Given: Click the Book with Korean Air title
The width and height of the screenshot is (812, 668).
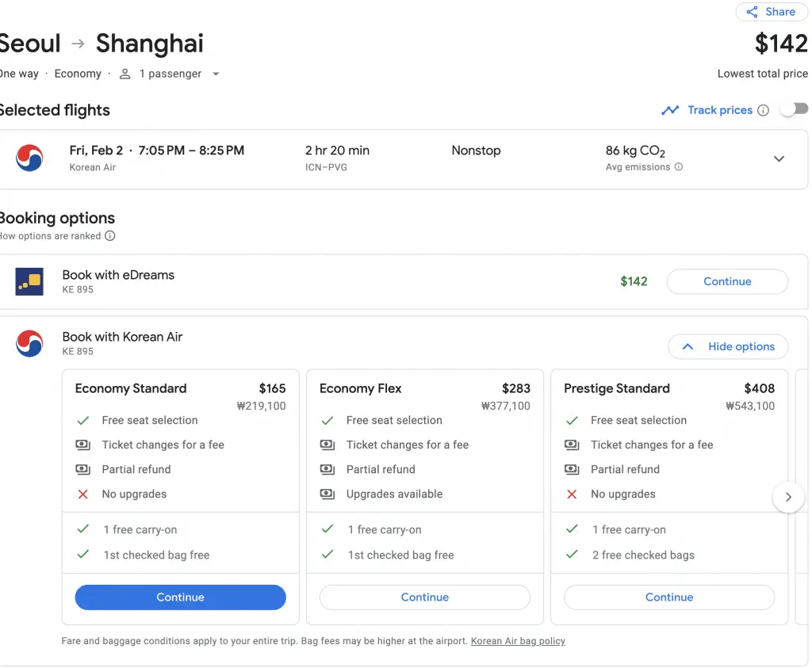Looking at the screenshot, I should 122,337.
